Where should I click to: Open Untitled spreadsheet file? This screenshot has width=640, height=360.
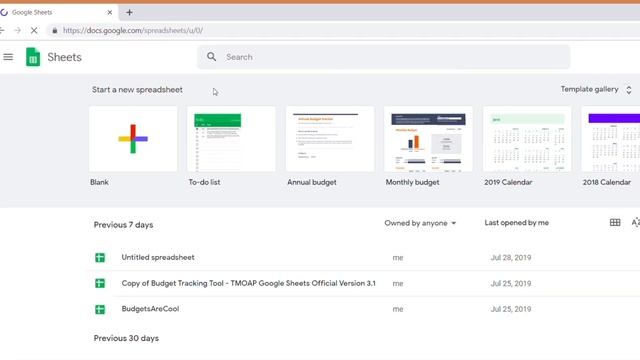point(158,258)
